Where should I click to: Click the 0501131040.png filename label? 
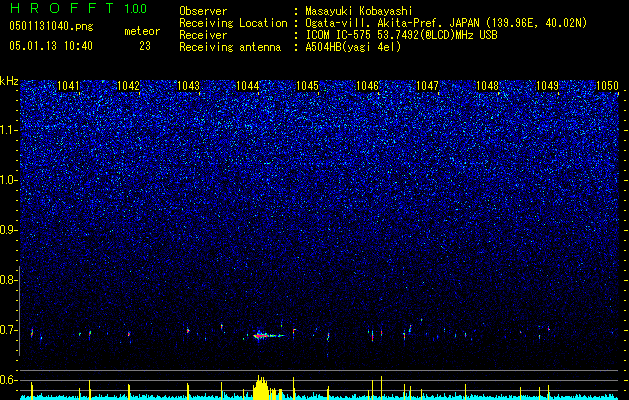(x=51, y=26)
